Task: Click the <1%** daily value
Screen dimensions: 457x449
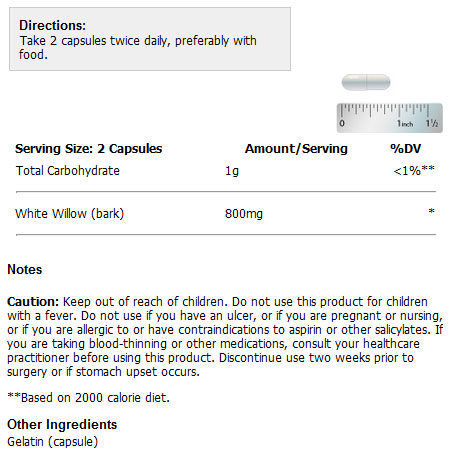Action: (x=414, y=170)
